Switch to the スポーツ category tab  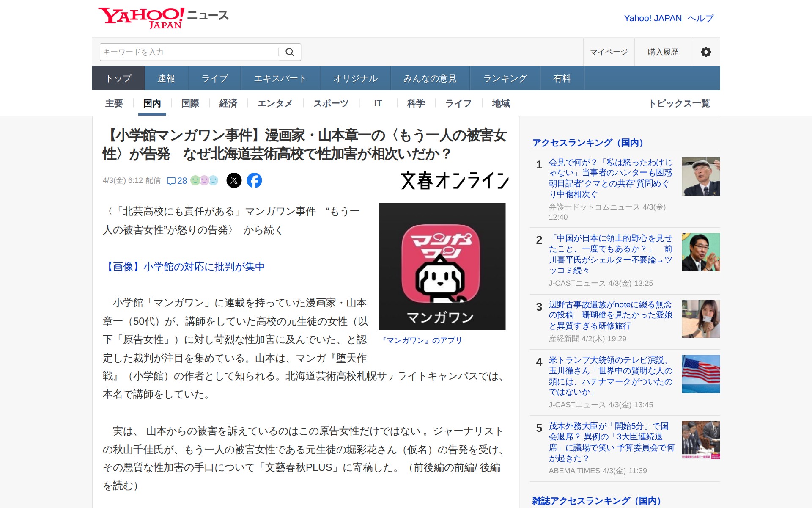331,103
